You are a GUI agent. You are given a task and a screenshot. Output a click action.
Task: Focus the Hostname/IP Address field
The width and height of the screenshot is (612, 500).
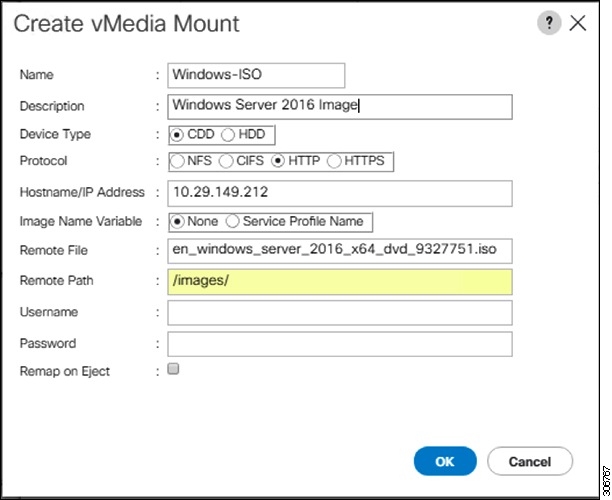tap(340, 192)
